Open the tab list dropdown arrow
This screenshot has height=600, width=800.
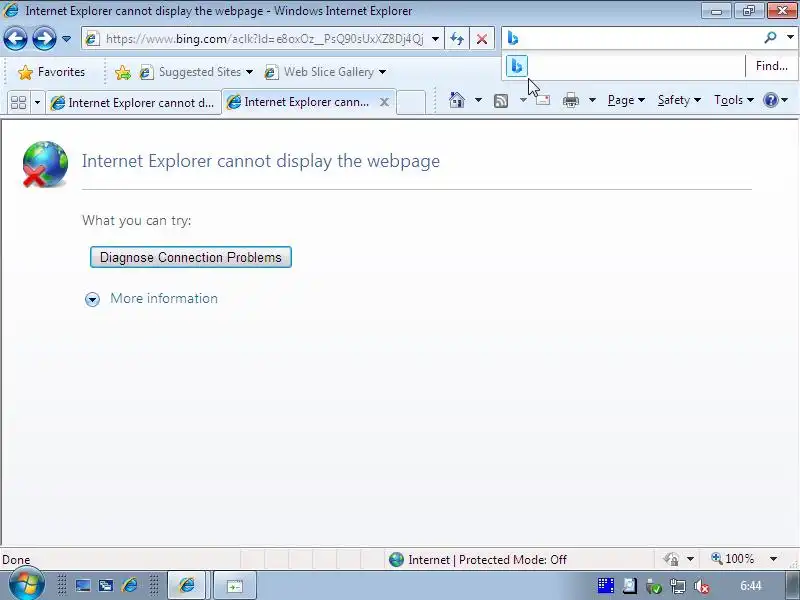coord(37,103)
